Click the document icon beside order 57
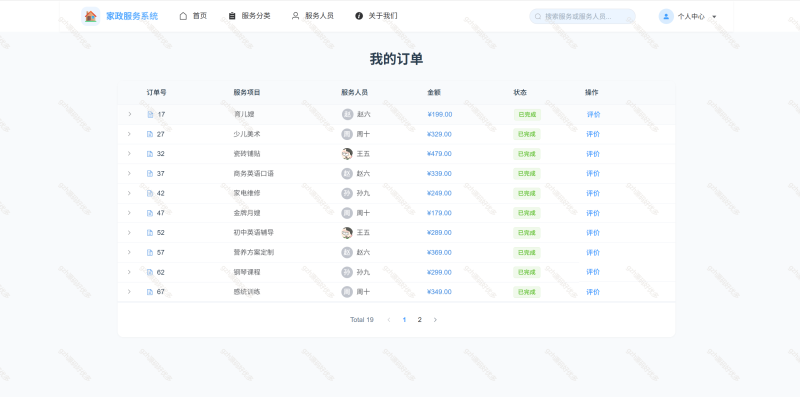Image resolution: width=800 pixels, height=397 pixels. coord(149,253)
